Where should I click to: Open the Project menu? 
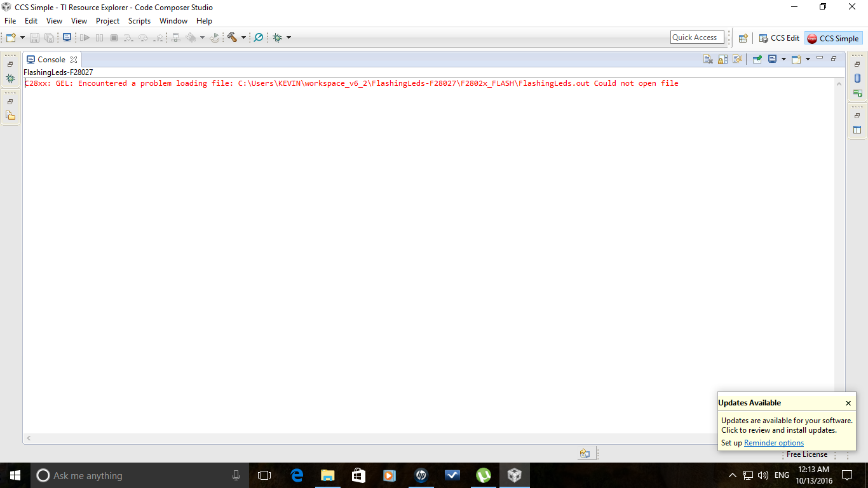[x=108, y=21]
